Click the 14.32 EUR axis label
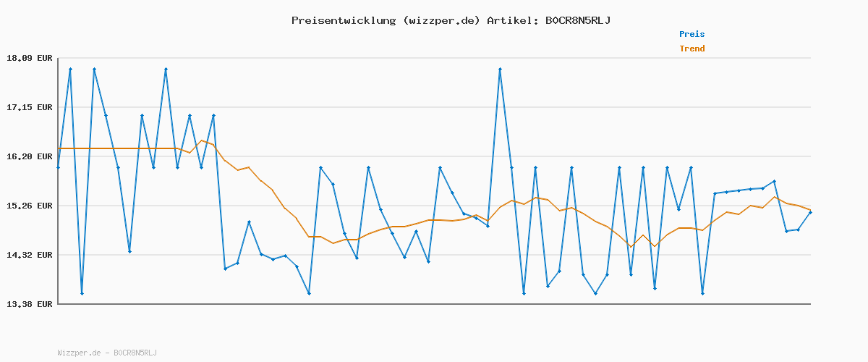Image resolution: width=868 pixels, height=362 pixels. pyautogui.click(x=29, y=255)
